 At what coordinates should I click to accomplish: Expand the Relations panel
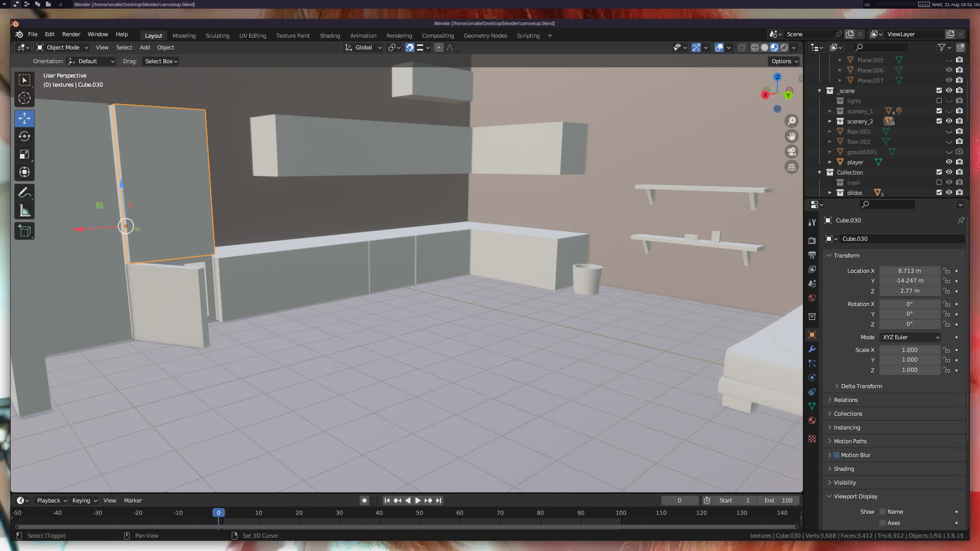pos(846,400)
